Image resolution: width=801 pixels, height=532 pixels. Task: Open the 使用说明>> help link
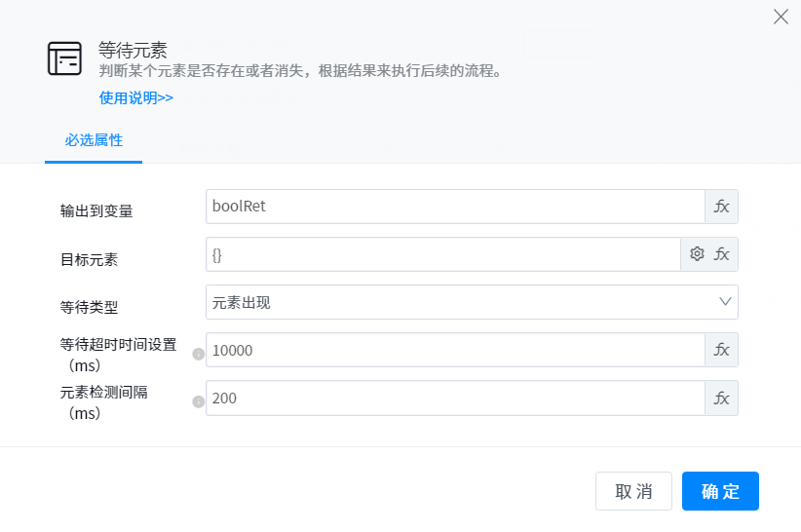tap(136, 97)
